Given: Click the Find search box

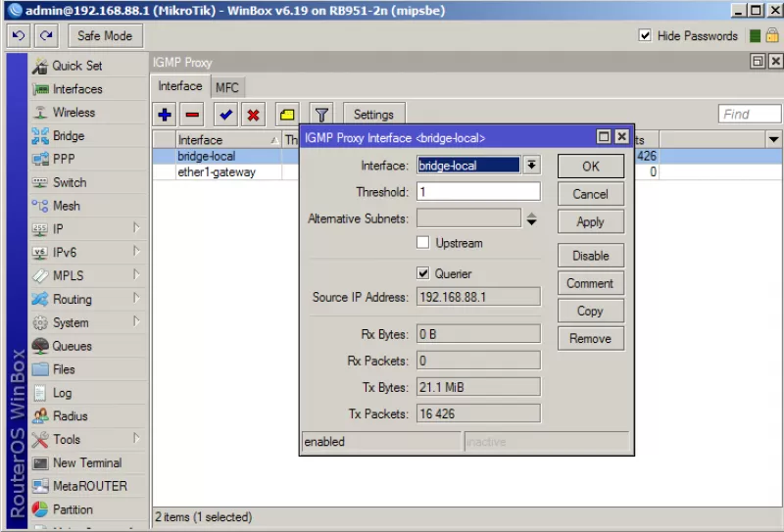Looking at the screenshot, I should [x=750, y=114].
